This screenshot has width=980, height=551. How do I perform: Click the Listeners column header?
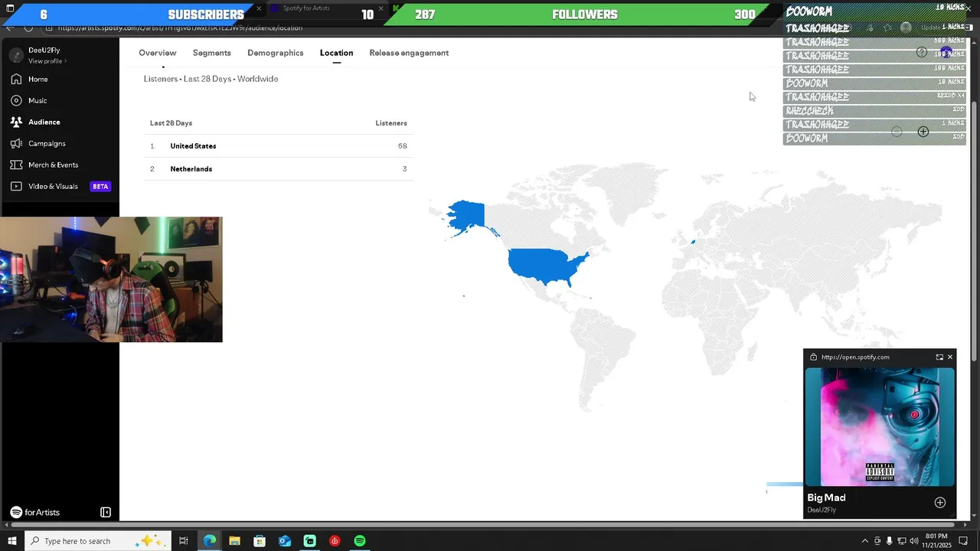click(391, 123)
